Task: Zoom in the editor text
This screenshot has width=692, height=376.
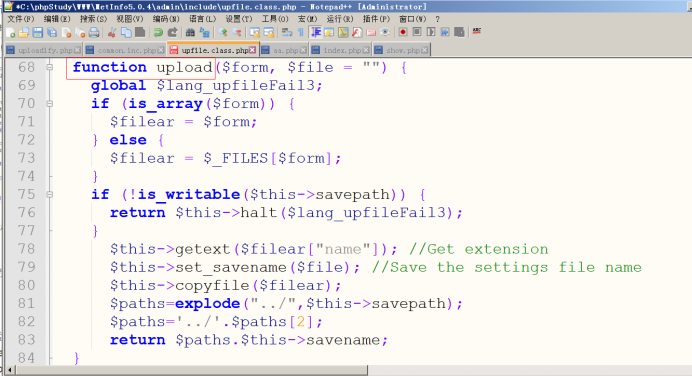Action: pos(222,32)
